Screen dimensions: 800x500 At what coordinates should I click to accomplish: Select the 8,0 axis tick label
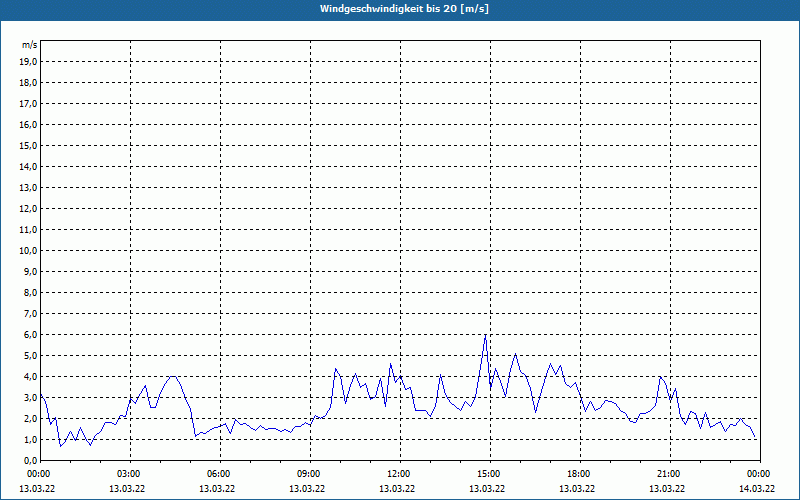31,292
